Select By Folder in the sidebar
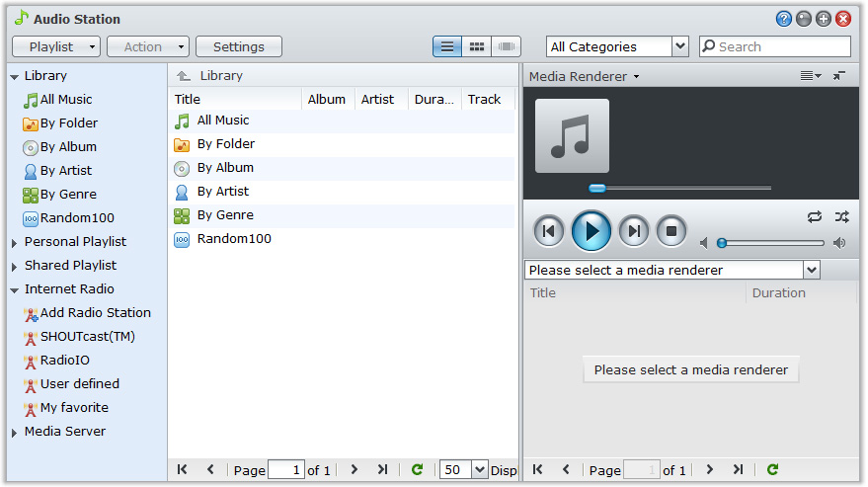This screenshot has width=868, height=487. click(60, 123)
